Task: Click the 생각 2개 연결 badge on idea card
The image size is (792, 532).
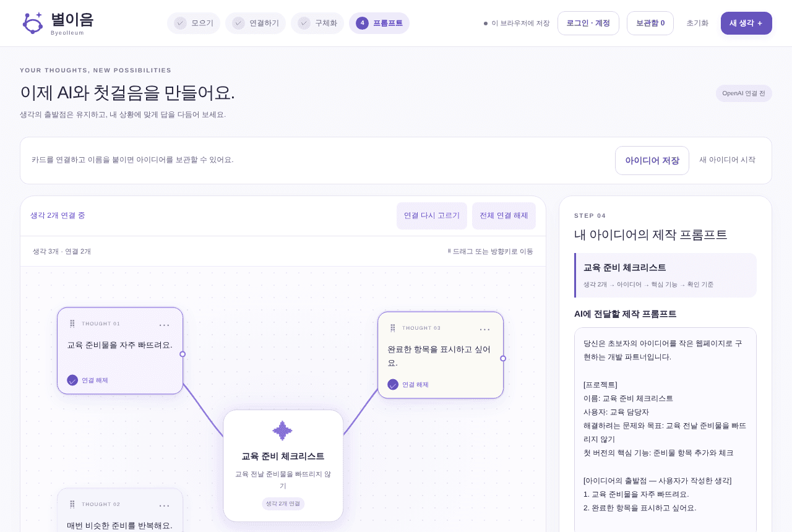Action: click(x=283, y=504)
